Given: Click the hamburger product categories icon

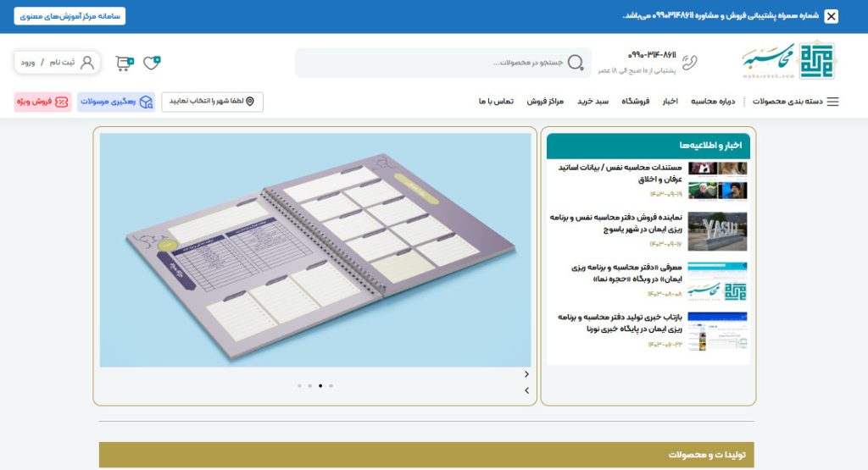Looking at the screenshot, I should pyautogui.click(x=832, y=102).
